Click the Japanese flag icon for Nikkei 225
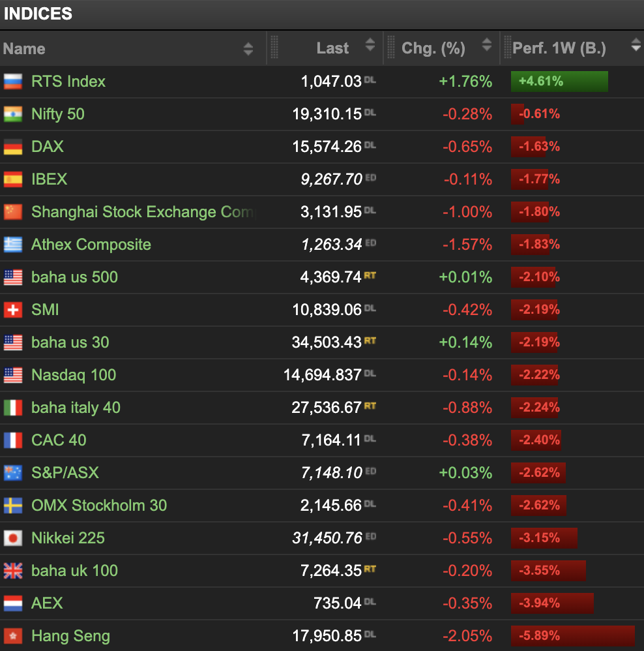 tap(13, 538)
